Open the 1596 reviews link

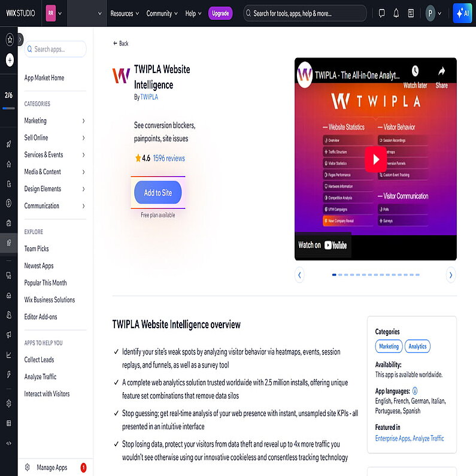coord(169,159)
